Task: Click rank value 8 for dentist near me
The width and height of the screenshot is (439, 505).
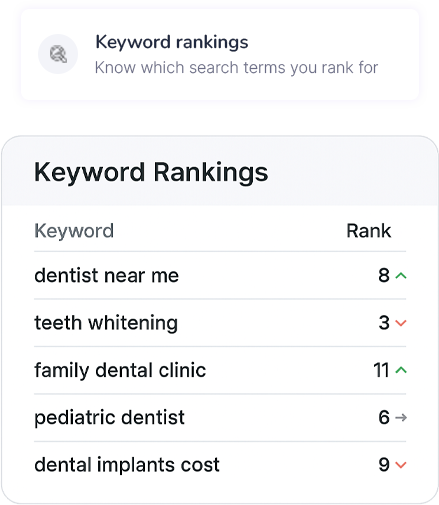Action: tap(384, 275)
